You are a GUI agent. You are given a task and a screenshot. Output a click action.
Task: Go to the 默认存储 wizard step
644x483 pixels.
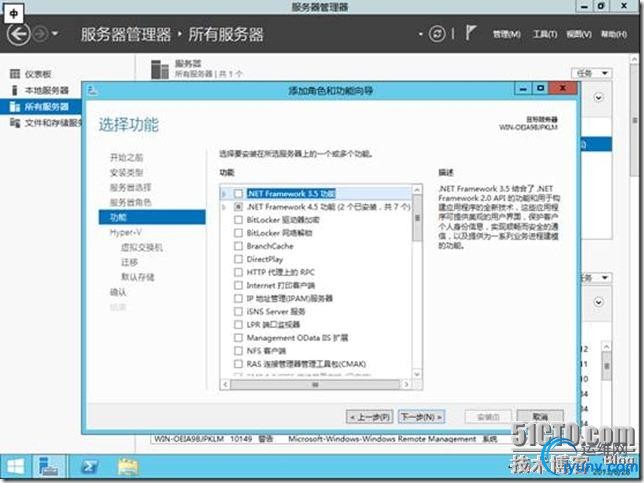(x=138, y=277)
